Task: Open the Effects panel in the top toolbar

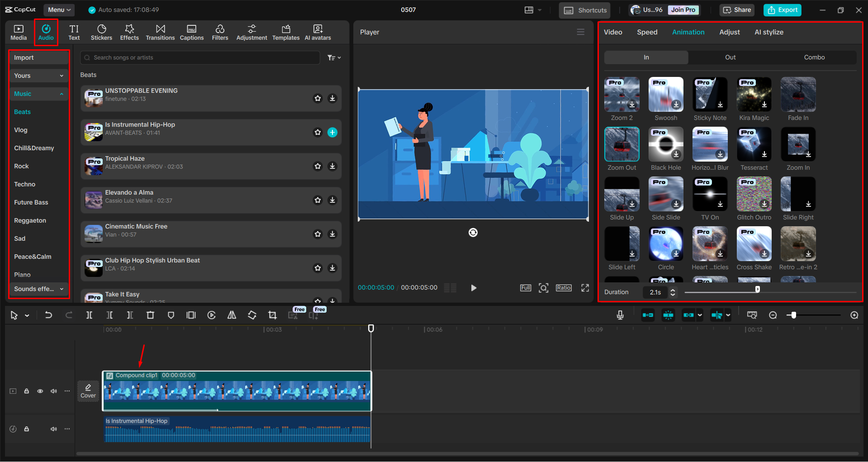Action: point(129,32)
